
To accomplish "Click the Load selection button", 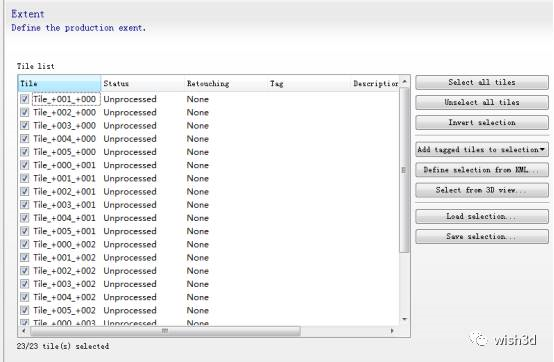I will tap(482, 216).
